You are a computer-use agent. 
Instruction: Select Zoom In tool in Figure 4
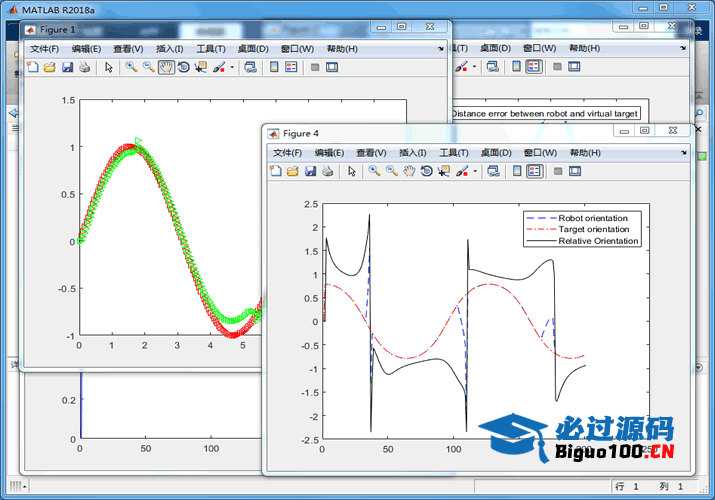coord(374,171)
